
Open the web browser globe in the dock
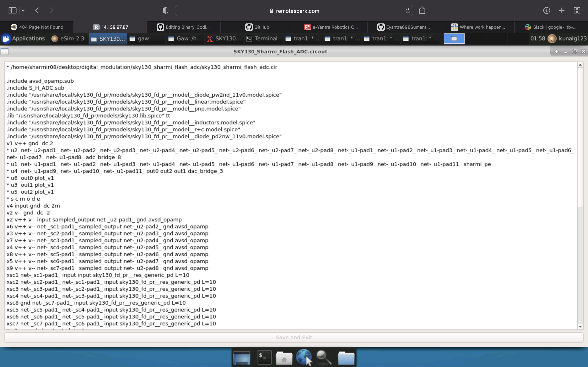click(304, 357)
